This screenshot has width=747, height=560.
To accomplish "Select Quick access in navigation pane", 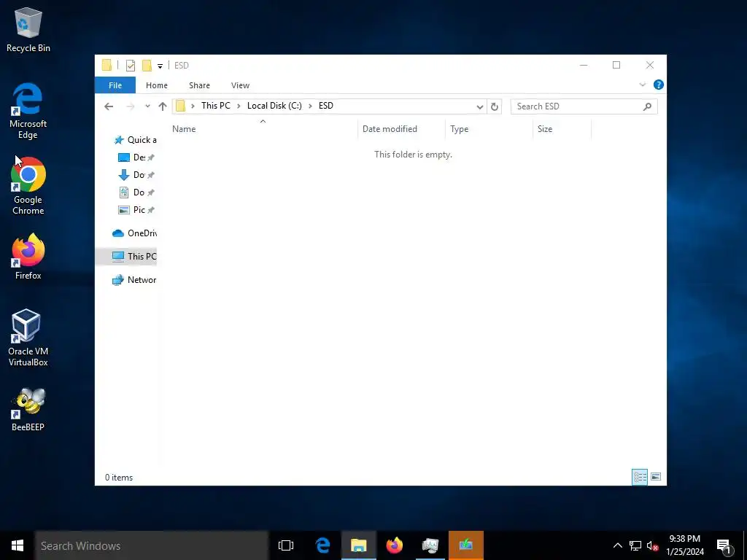I will [x=135, y=140].
